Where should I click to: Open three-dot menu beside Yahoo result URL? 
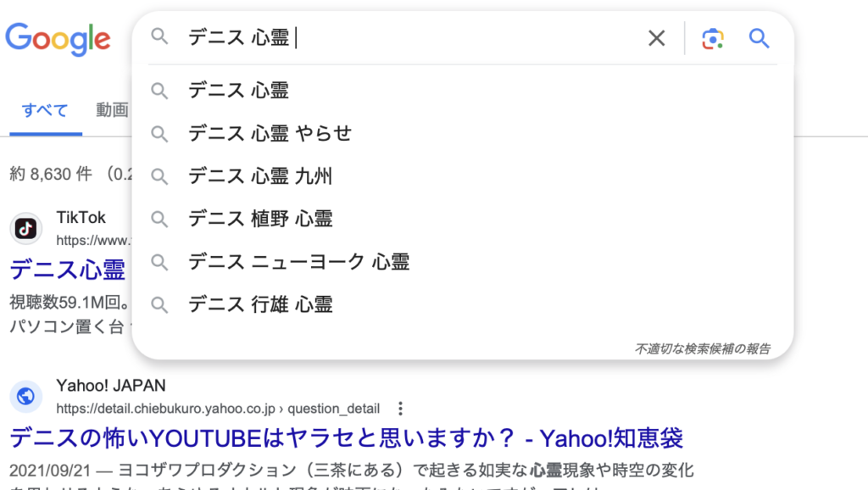pyautogui.click(x=401, y=408)
